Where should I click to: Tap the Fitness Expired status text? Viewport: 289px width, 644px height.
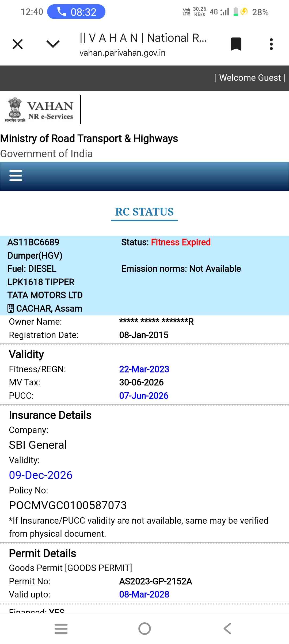(x=181, y=242)
